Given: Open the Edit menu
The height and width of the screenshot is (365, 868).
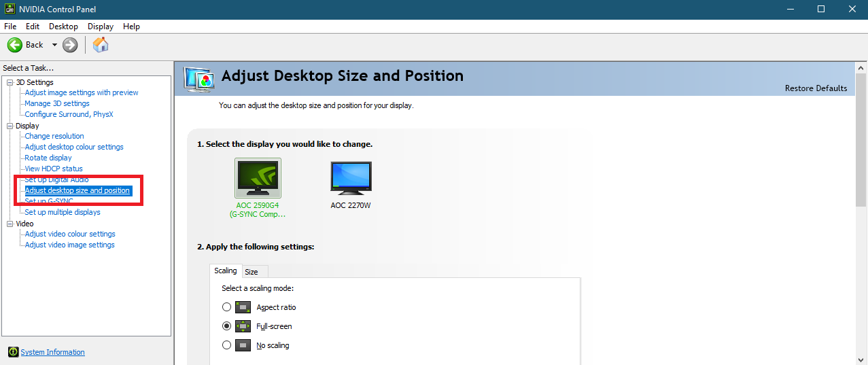Looking at the screenshot, I should [x=33, y=27].
